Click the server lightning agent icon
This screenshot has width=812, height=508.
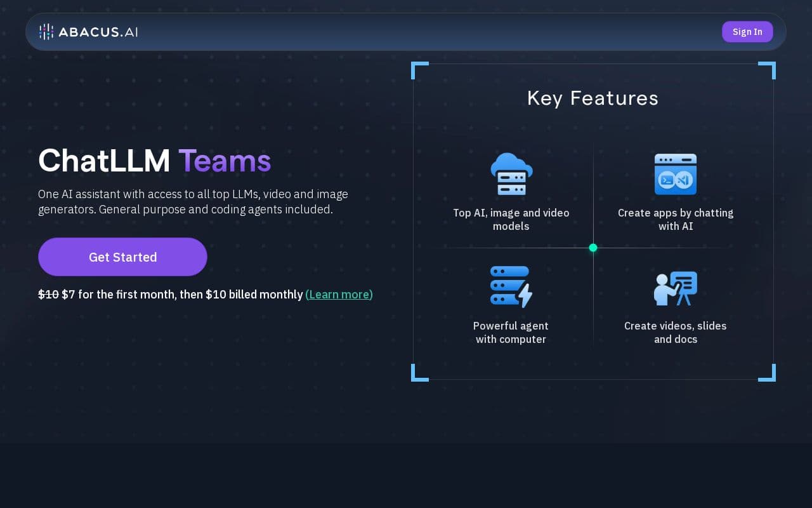(x=511, y=286)
